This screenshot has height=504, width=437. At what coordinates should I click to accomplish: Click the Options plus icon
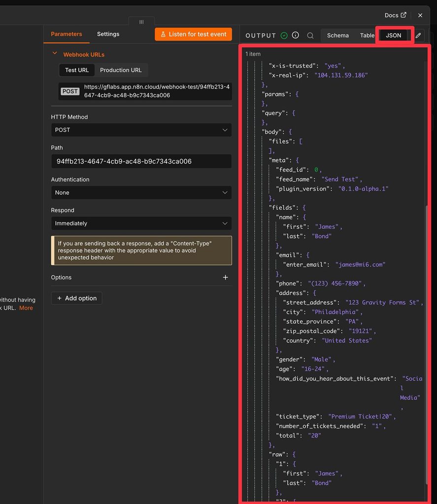point(225,277)
